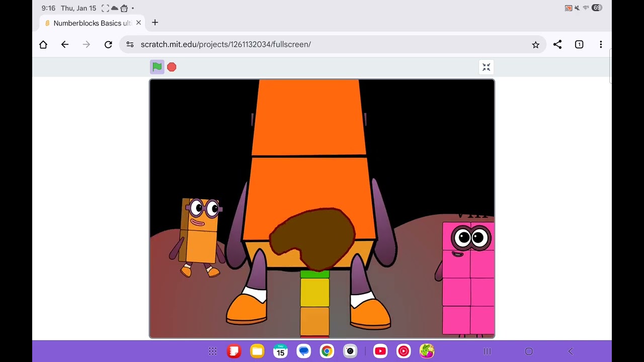644x362 pixels.
Task: Open YouTube from the taskbar
Action: (x=380, y=351)
